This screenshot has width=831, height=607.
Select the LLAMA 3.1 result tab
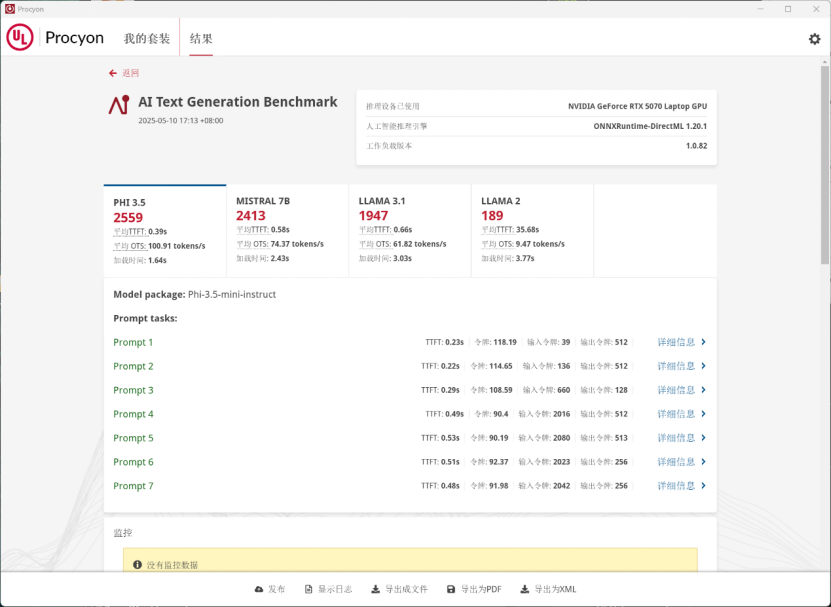point(410,231)
